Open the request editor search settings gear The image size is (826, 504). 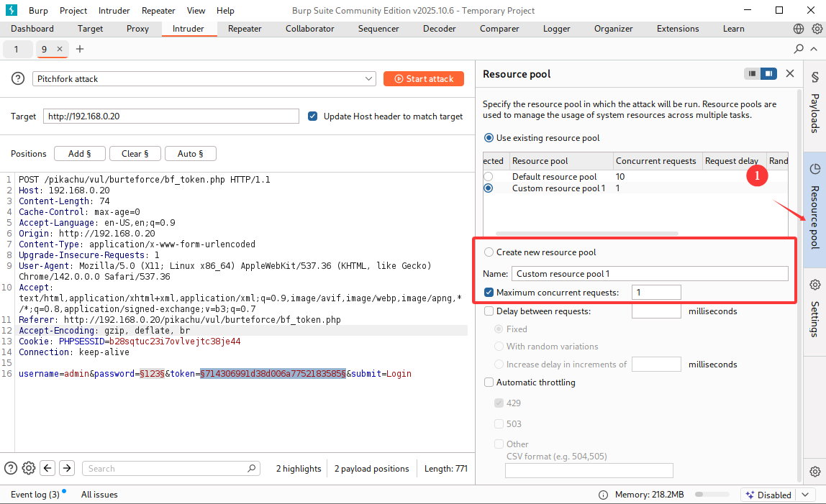29,468
